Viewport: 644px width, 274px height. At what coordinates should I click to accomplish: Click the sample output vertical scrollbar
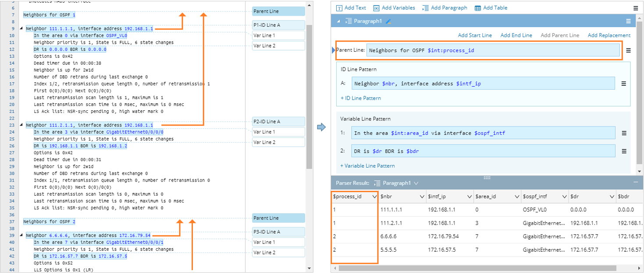(x=310, y=96)
